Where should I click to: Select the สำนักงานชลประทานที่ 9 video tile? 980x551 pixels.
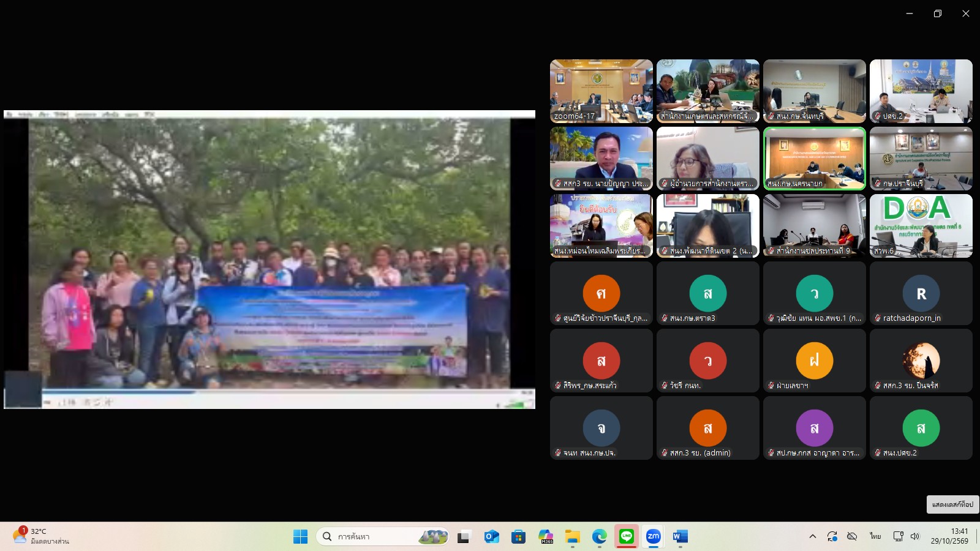tap(815, 226)
